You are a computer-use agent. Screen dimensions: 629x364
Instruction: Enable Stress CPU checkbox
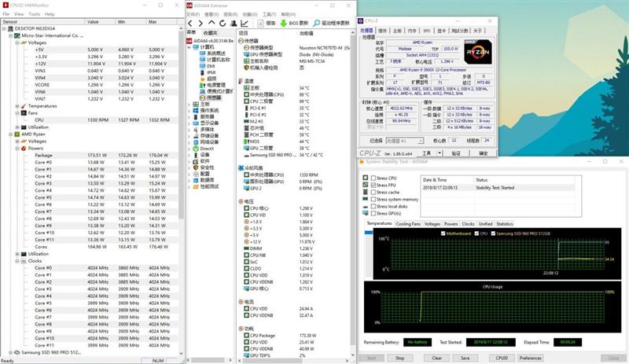[x=373, y=178]
